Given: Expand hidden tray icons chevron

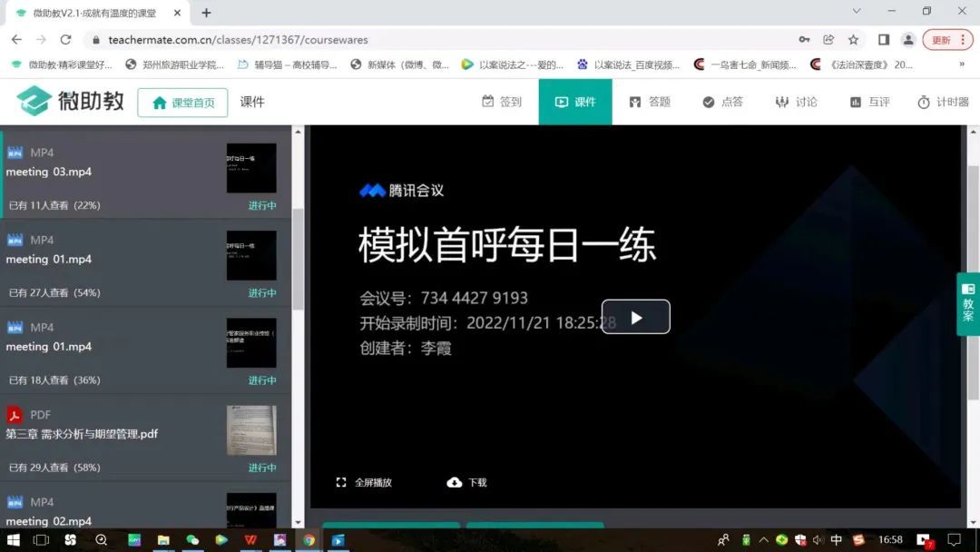Looking at the screenshot, I should coord(764,539).
